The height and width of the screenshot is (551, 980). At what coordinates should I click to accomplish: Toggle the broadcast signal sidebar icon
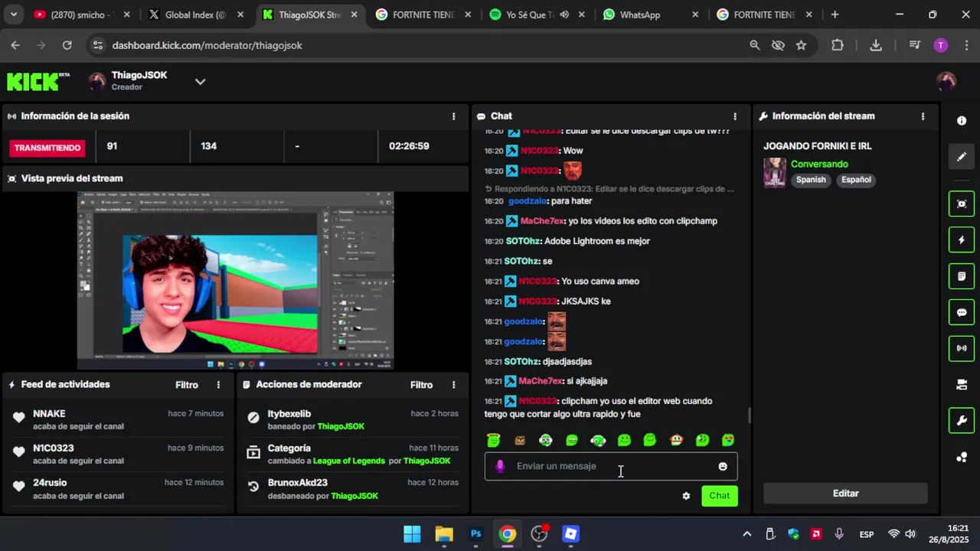click(x=962, y=348)
